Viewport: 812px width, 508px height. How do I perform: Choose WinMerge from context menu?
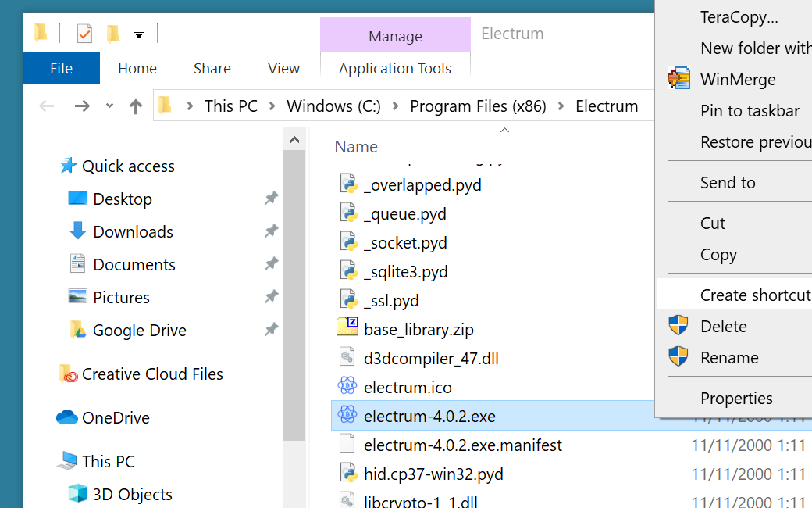(738, 79)
